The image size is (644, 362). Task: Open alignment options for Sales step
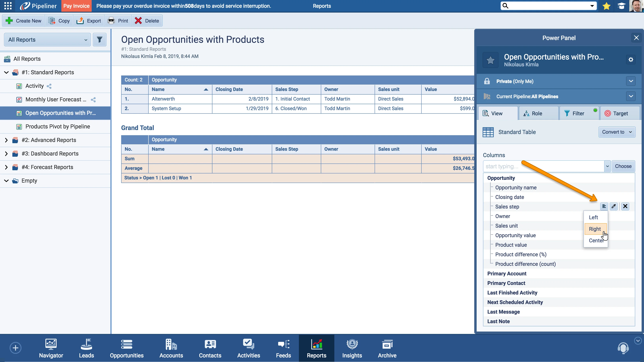pyautogui.click(x=604, y=206)
